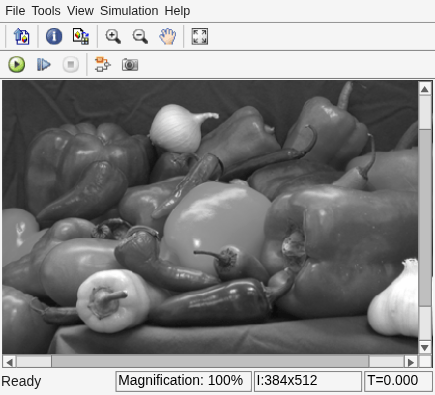Click the Ready status text
Image resolution: width=435 pixels, height=395 pixels.
[21, 381]
